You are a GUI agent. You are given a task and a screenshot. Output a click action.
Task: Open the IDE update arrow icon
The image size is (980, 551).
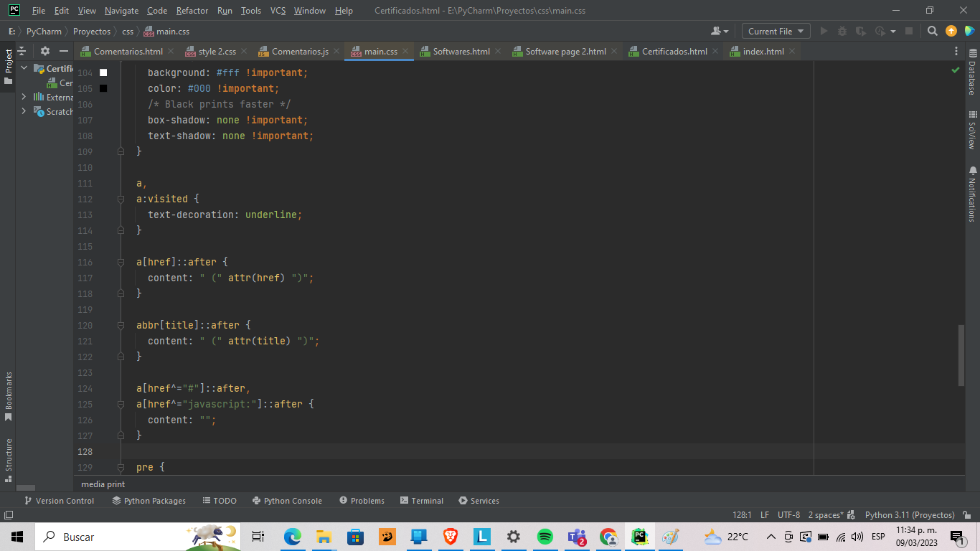tap(951, 31)
